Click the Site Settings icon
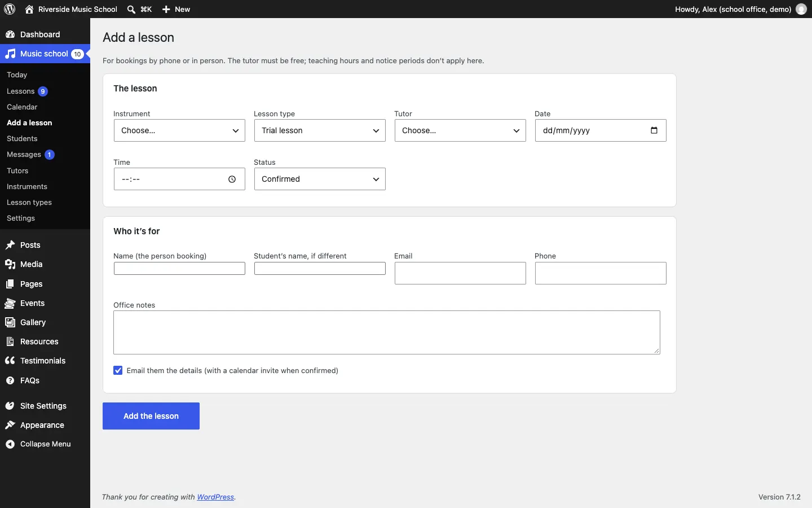This screenshot has width=812, height=508. point(10,406)
